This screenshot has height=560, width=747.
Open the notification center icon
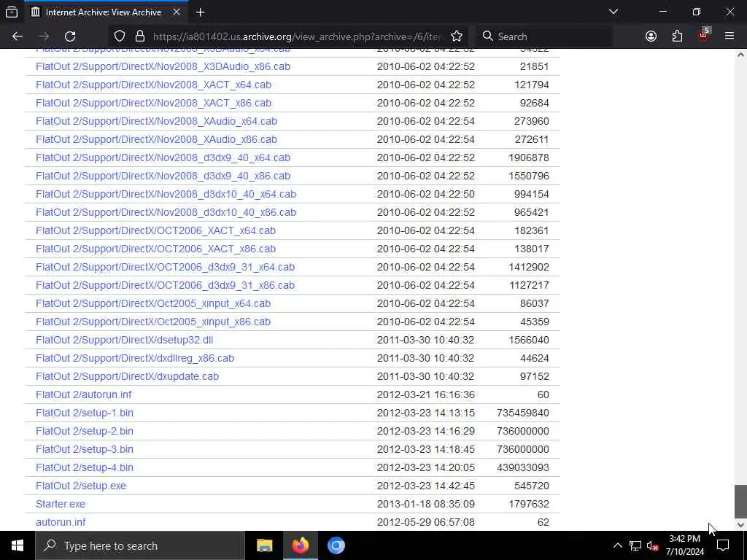click(x=723, y=545)
